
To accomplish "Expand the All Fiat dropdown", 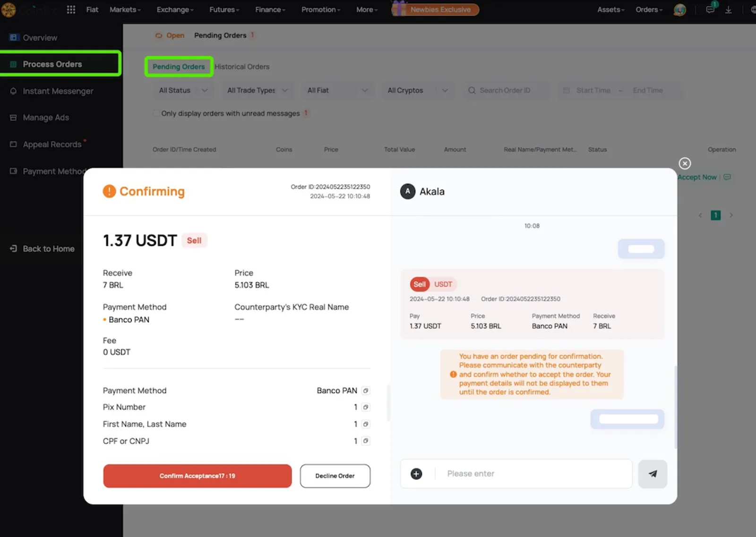I will point(337,90).
